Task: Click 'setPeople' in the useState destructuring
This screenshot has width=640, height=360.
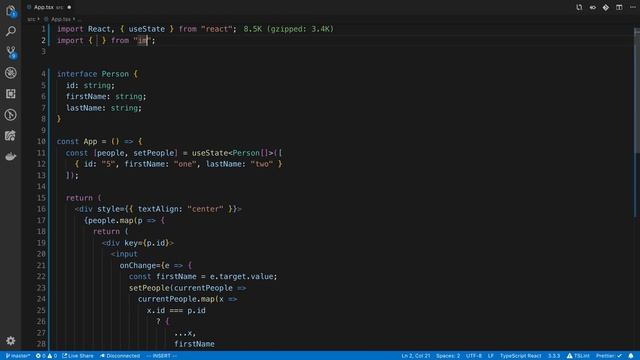Action: (153, 153)
